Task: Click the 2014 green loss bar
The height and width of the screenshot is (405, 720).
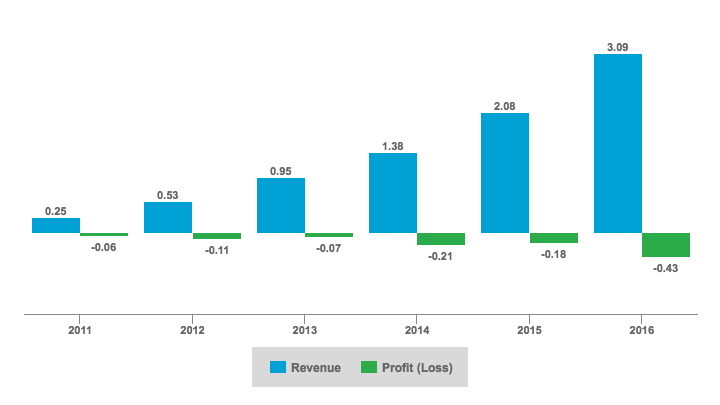Action: point(441,239)
